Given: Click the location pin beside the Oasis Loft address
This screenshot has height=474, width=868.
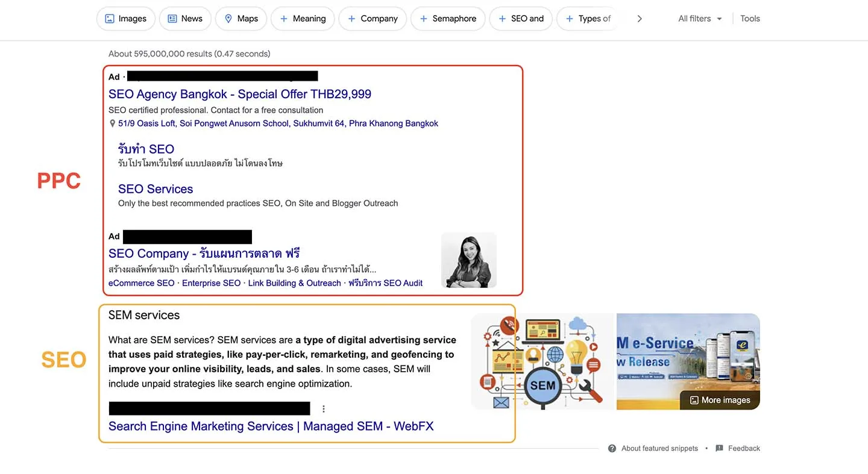Looking at the screenshot, I should tap(113, 123).
